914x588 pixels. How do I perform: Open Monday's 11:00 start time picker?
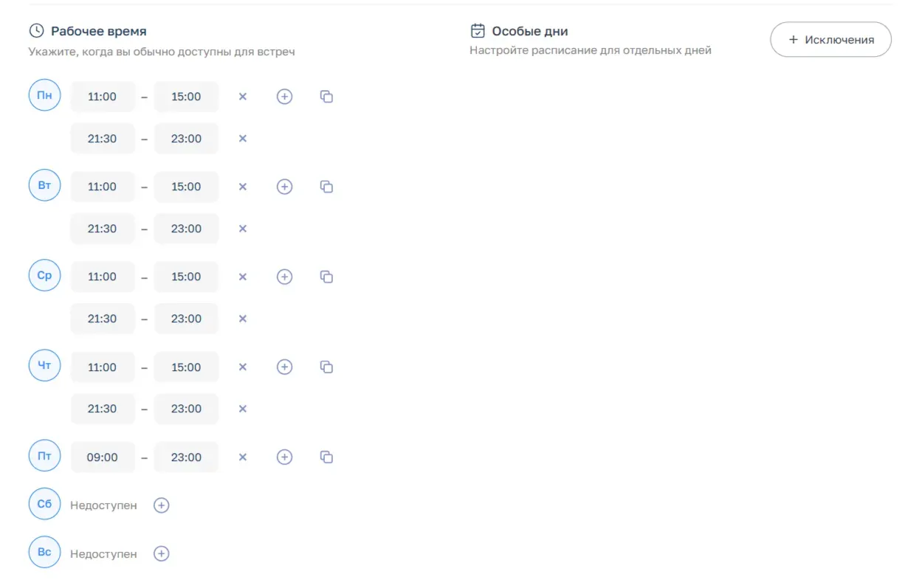[x=103, y=97]
